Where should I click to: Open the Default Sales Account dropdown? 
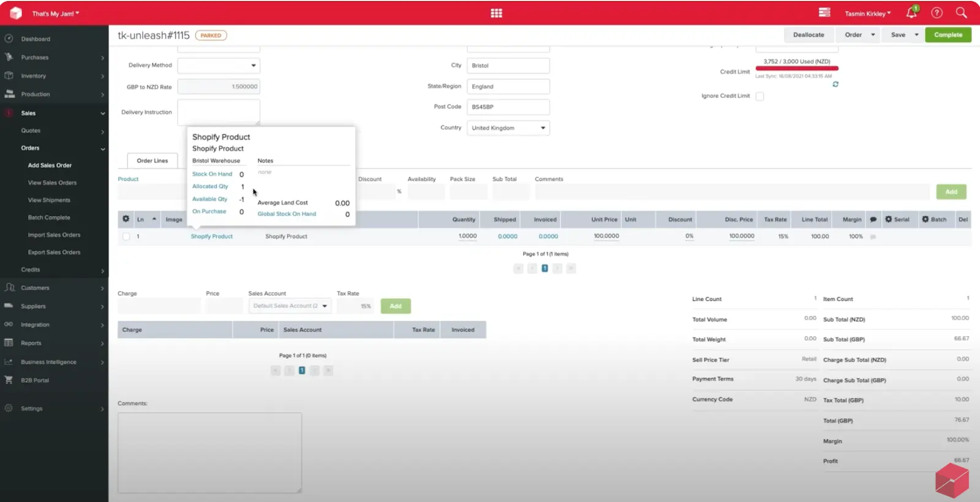tap(290, 305)
